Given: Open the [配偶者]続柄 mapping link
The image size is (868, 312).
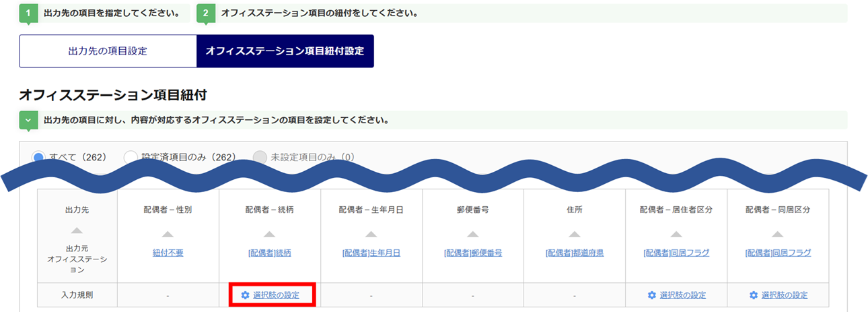Looking at the screenshot, I should coord(269,253).
